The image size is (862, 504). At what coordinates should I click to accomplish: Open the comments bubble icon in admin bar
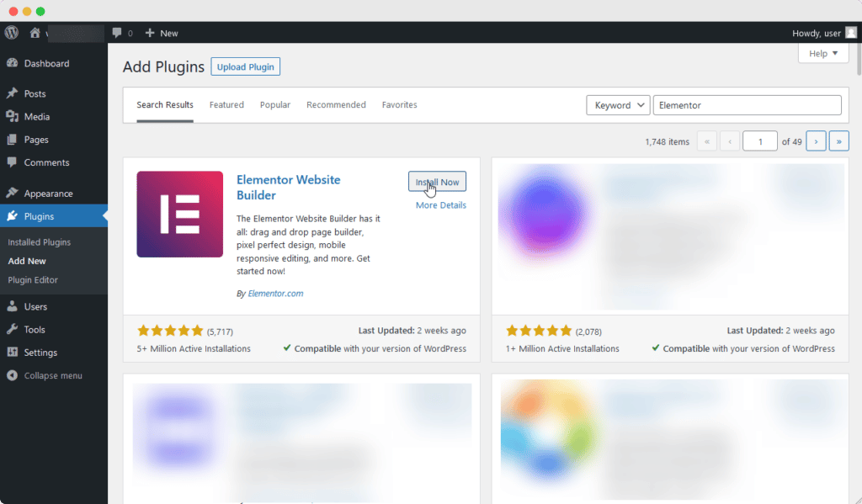[116, 33]
